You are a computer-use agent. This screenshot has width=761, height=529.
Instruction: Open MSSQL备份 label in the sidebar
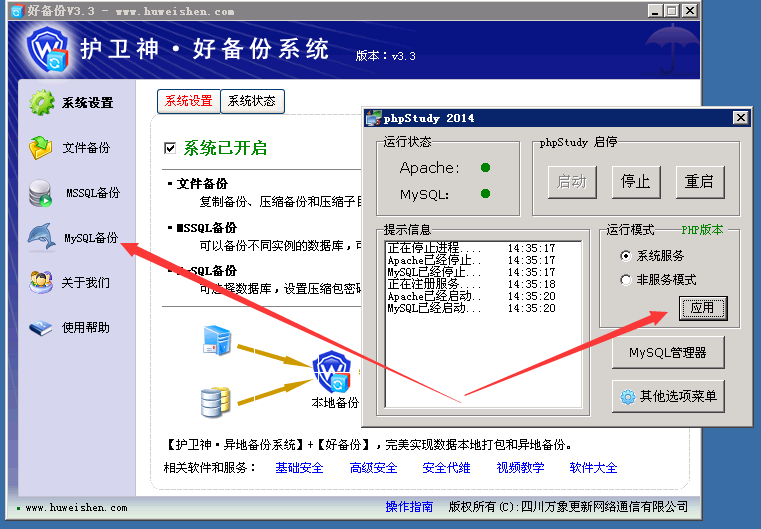point(93,193)
